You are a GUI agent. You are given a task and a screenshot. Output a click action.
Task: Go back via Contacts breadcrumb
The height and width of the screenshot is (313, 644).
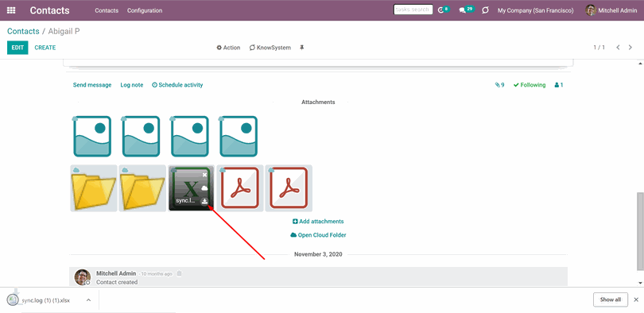click(x=23, y=31)
